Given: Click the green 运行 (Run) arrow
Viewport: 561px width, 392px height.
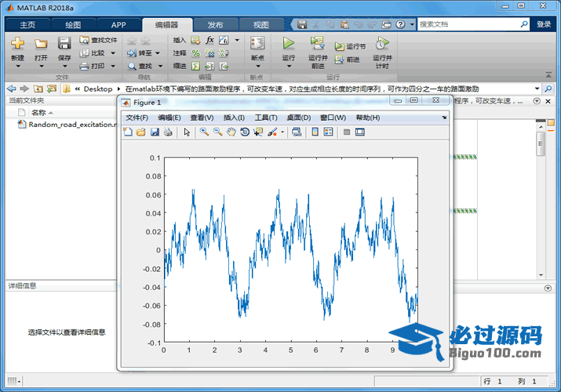Looking at the screenshot, I should tap(289, 43).
